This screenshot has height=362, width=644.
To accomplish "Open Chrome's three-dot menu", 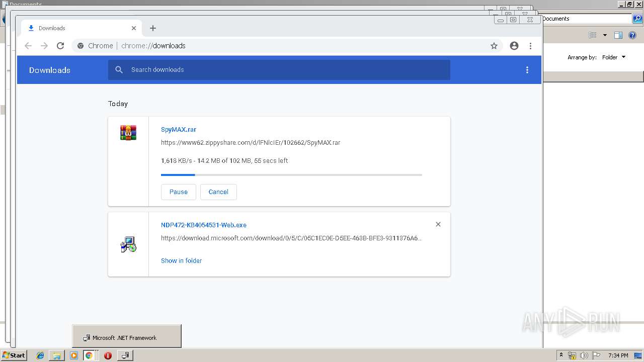I will click(530, 46).
